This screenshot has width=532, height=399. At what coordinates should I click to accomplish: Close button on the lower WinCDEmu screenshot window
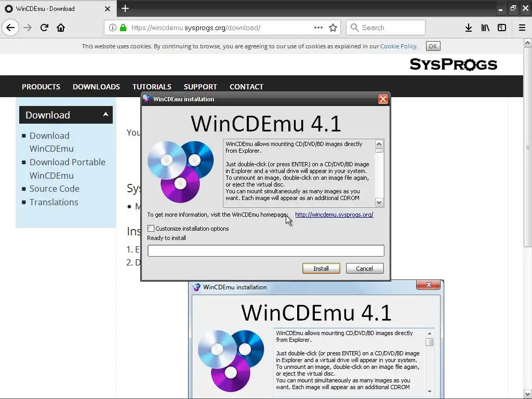pyautogui.click(x=429, y=285)
